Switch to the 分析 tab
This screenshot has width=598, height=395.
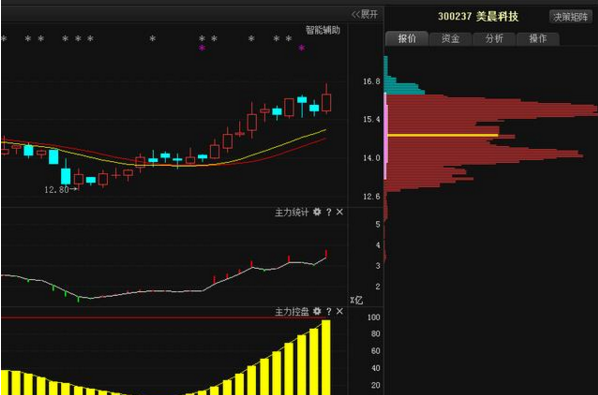494,39
